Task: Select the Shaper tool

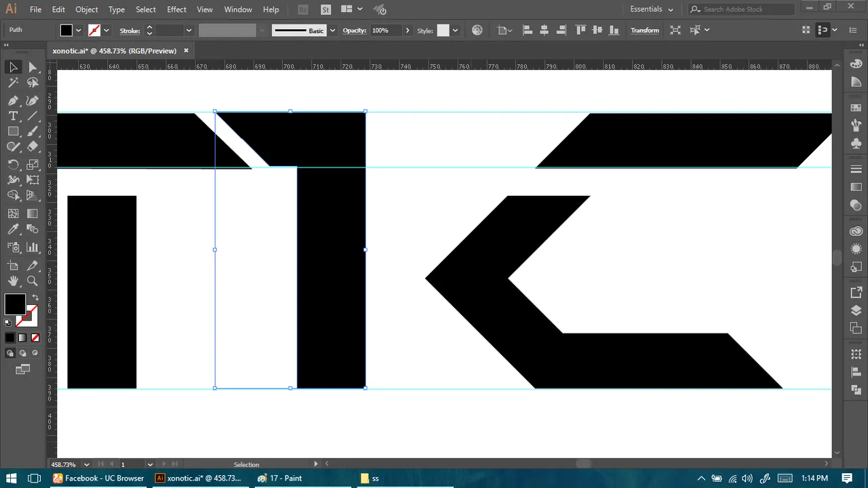Action: point(13,147)
